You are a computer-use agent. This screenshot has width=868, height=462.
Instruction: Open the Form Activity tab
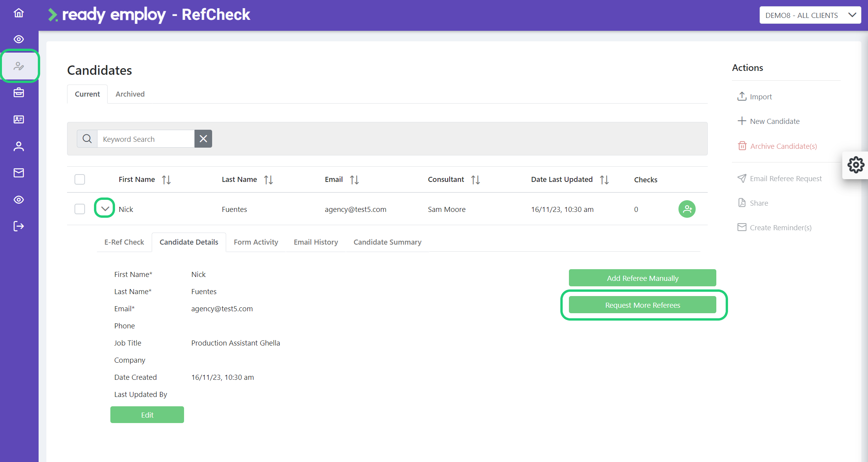tap(256, 242)
